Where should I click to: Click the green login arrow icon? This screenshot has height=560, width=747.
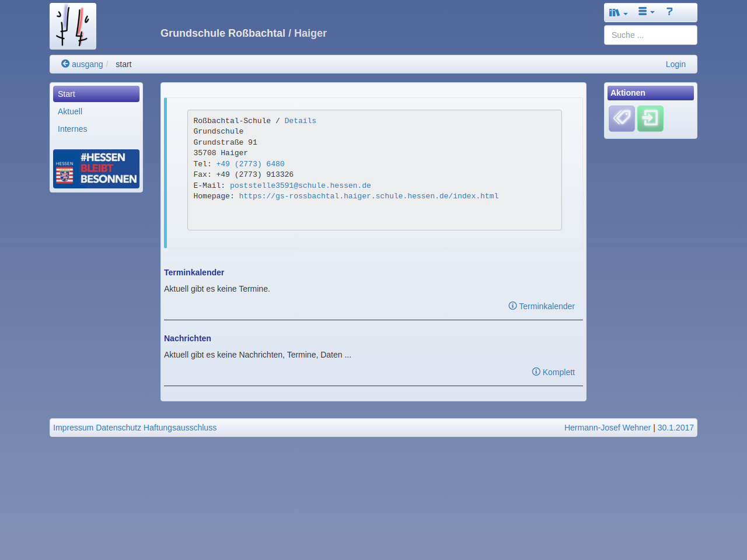[650, 118]
